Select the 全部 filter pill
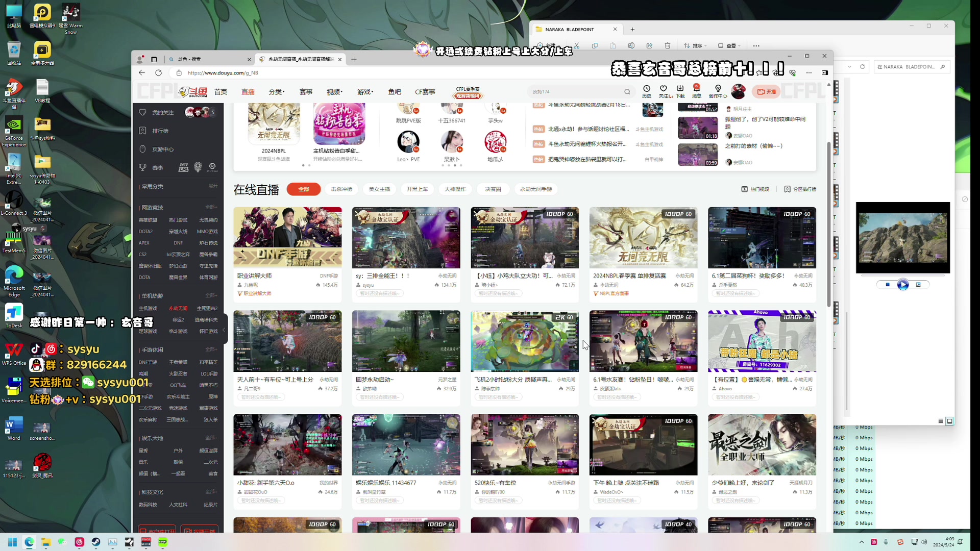This screenshot has width=980, height=551. click(304, 189)
